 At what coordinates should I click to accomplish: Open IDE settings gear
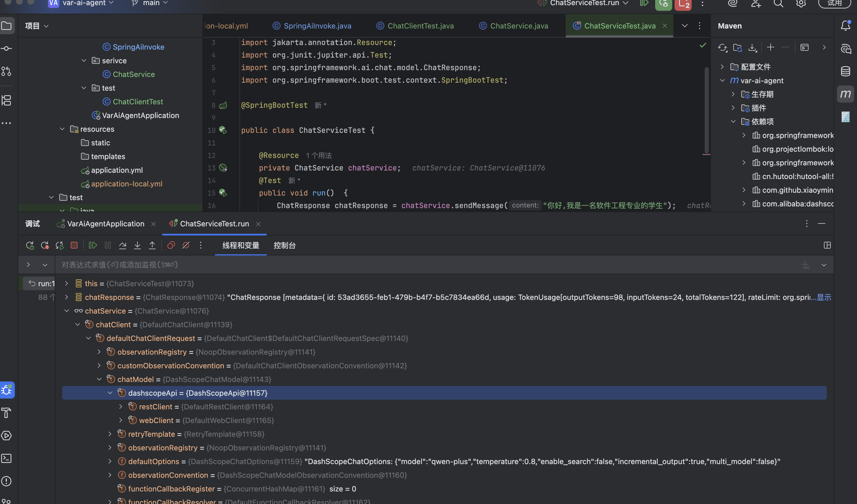click(801, 4)
